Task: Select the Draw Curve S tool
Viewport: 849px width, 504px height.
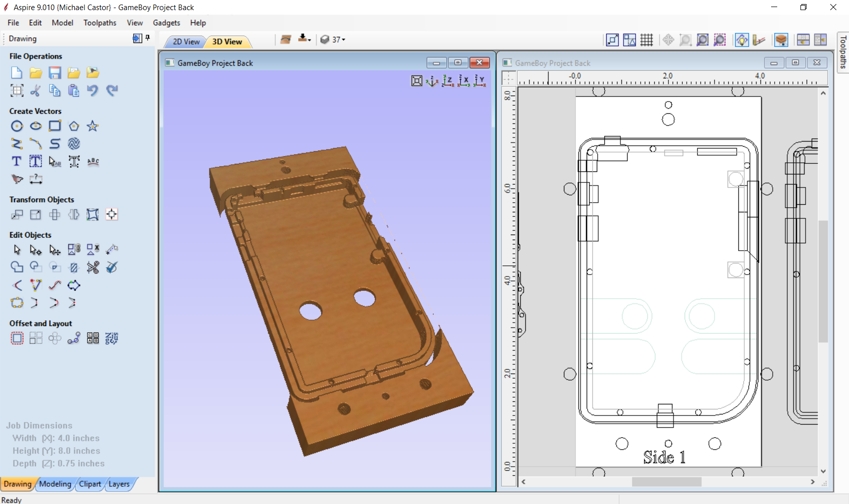Action: pyautogui.click(x=55, y=144)
